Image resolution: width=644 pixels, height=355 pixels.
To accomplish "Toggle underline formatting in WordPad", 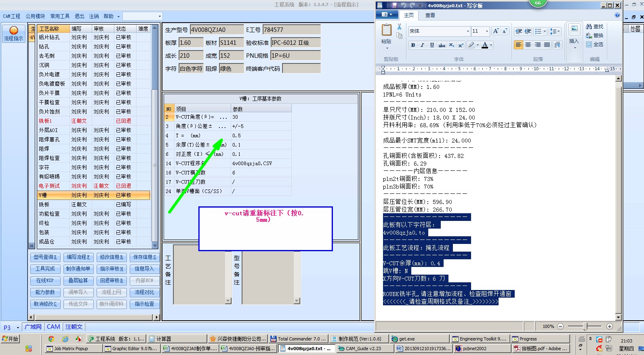I will point(432,45).
